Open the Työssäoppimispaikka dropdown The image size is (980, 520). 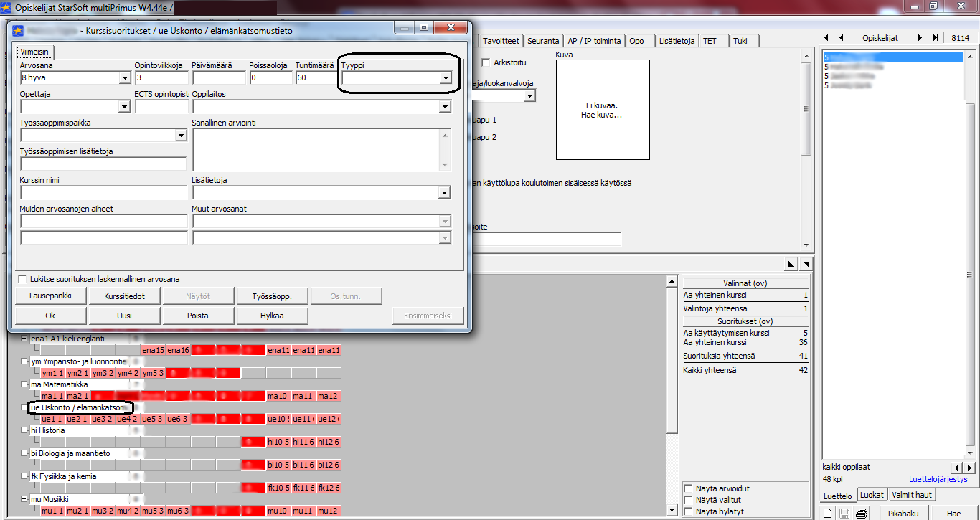(180, 135)
